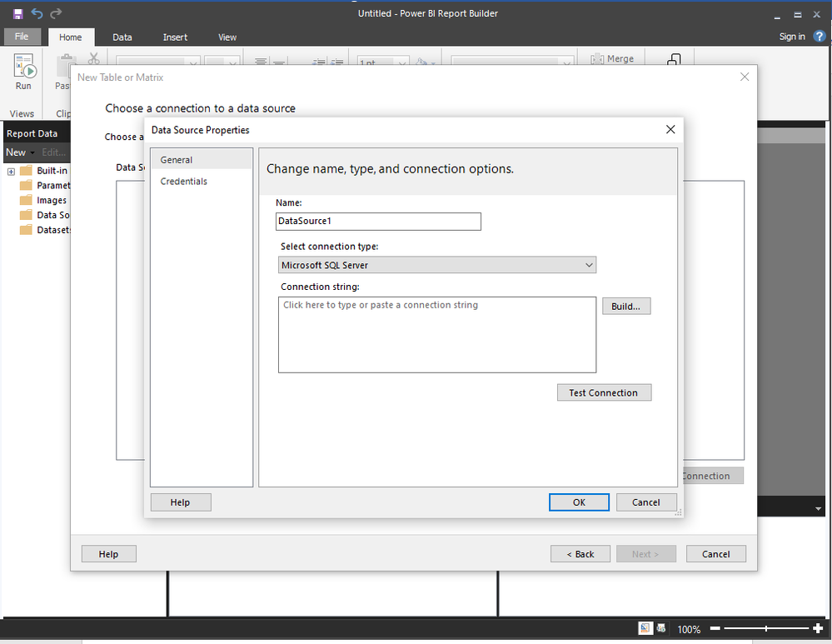Switch to the Home ribbon tab
832x644 pixels.
coord(71,37)
